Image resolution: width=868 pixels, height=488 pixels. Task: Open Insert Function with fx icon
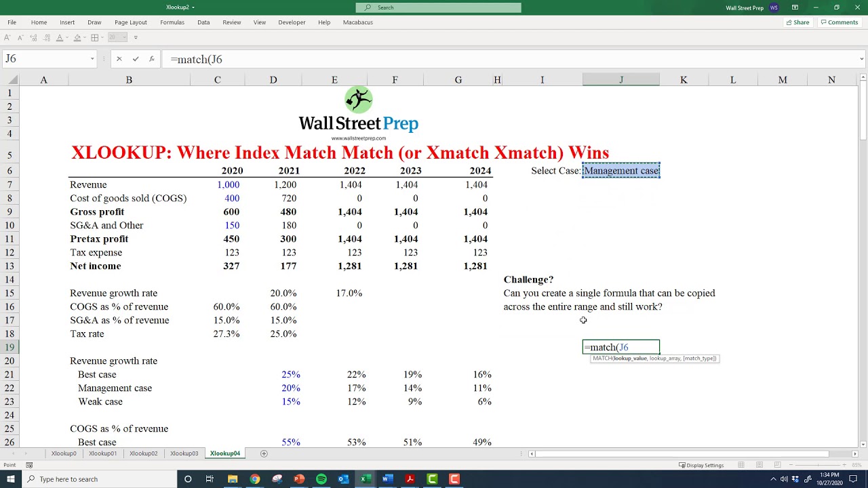coord(152,59)
